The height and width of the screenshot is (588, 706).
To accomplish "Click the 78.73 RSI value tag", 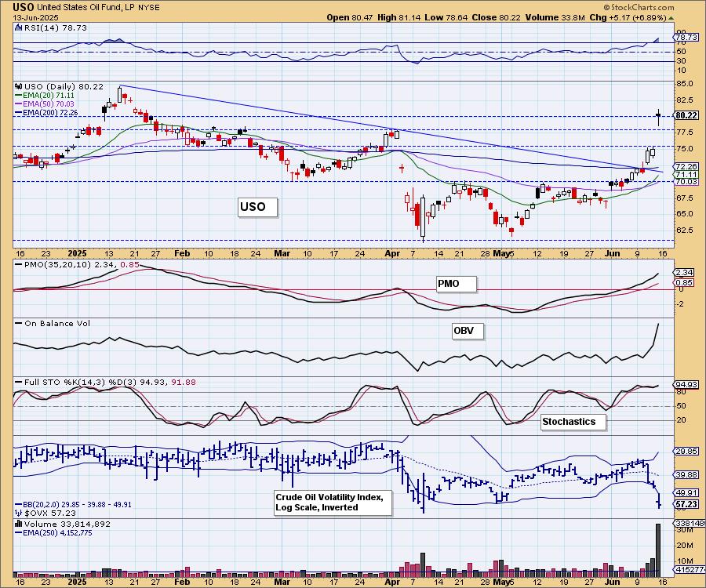I will [x=686, y=38].
